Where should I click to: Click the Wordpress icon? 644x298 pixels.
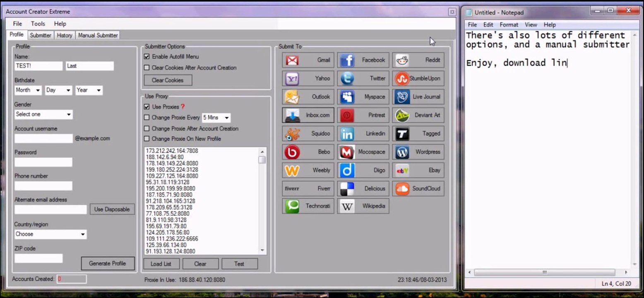click(402, 152)
